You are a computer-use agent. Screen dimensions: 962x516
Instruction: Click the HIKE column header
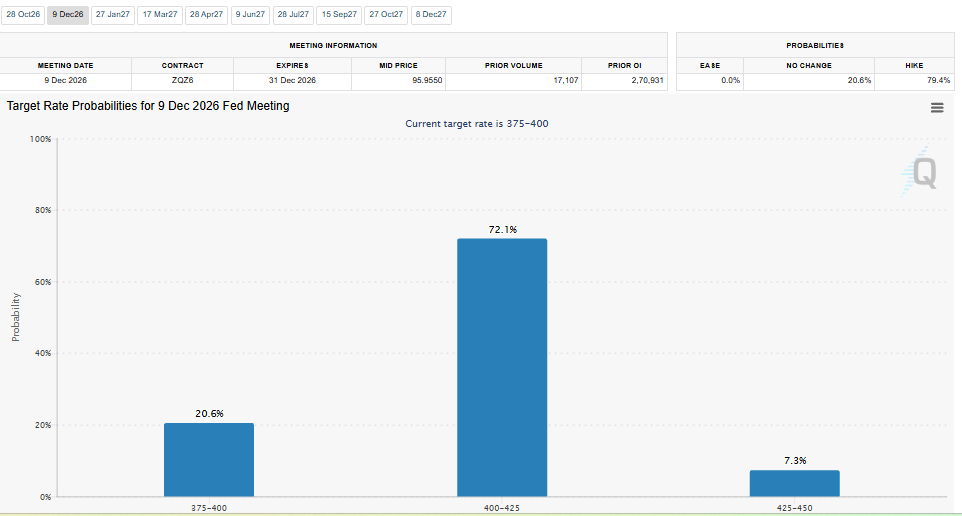914,66
